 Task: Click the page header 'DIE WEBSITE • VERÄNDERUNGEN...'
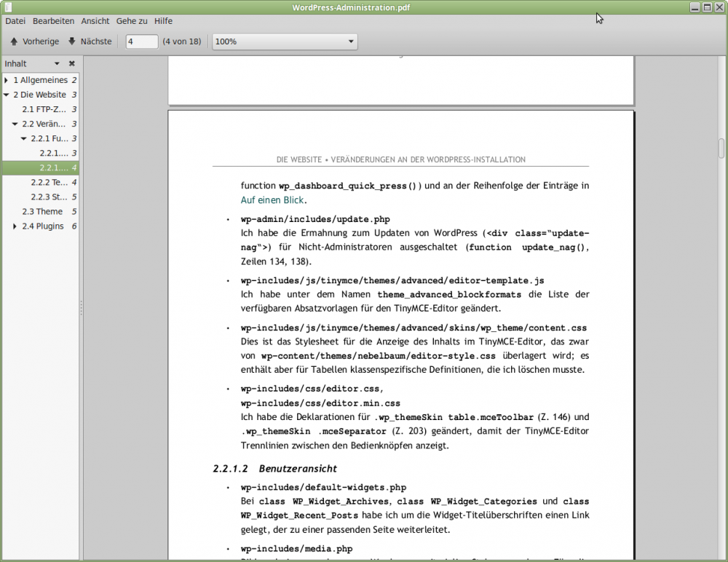400,159
